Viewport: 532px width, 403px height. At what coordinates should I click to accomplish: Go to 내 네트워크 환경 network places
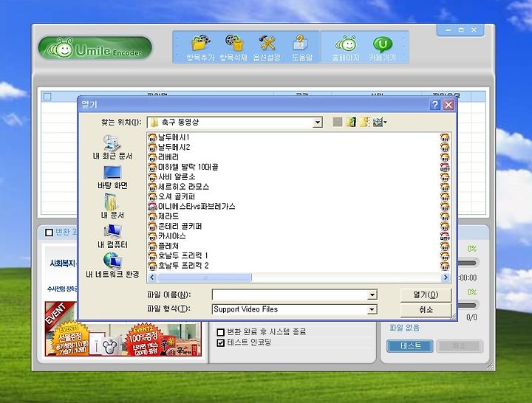click(112, 265)
